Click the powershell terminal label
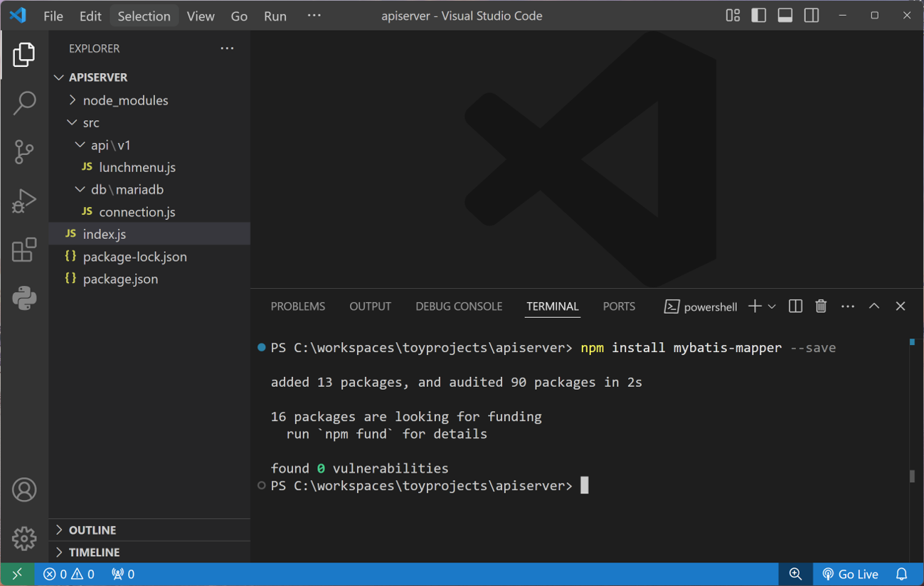Viewport: 924px width, 586px height. 701,307
